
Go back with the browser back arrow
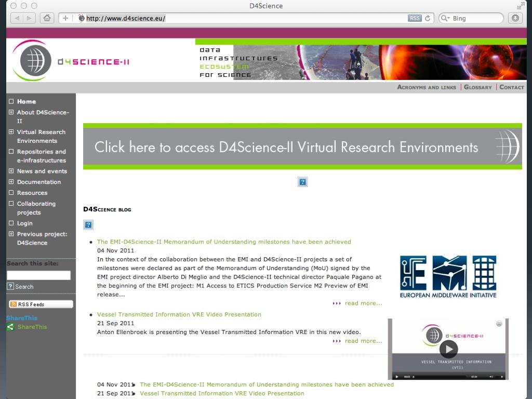[x=17, y=18]
